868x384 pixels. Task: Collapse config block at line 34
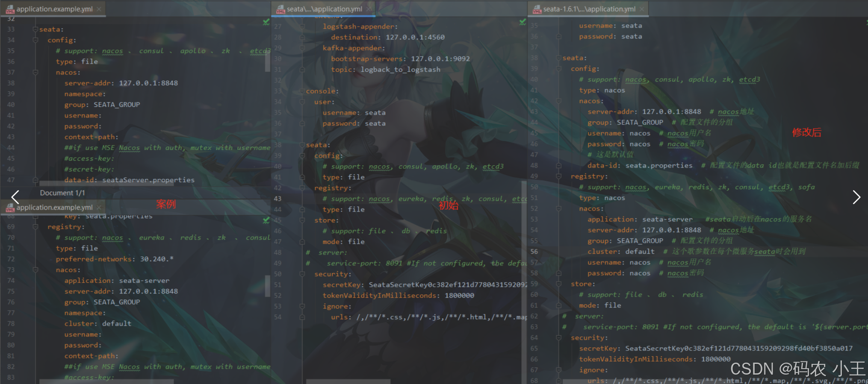(35, 40)
